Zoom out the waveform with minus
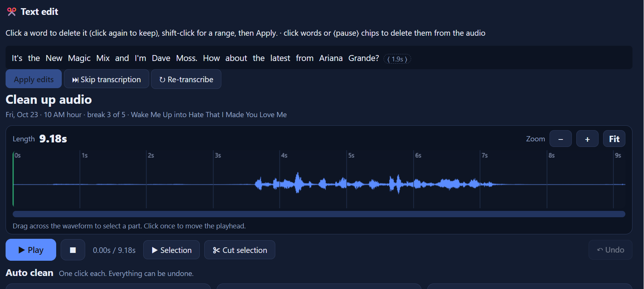This screenshot has height=289, width=644. [561, 139]
